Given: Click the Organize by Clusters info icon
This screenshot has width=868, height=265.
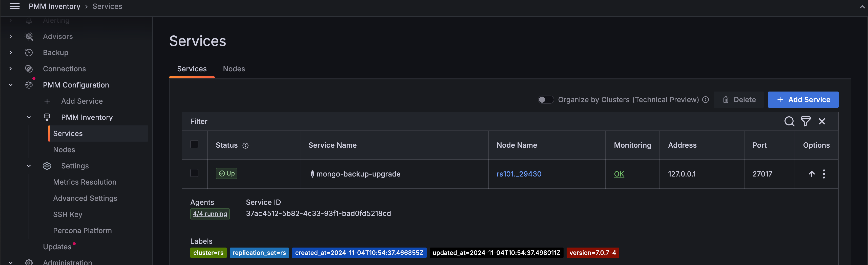Looking at the screenshot, I should tap(705, 100).
